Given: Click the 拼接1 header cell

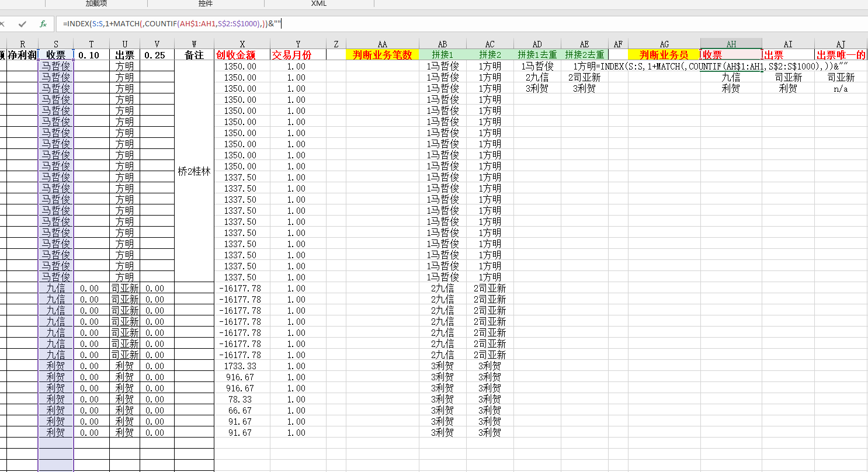Looking at the screenshot, I should coord(443,55).
